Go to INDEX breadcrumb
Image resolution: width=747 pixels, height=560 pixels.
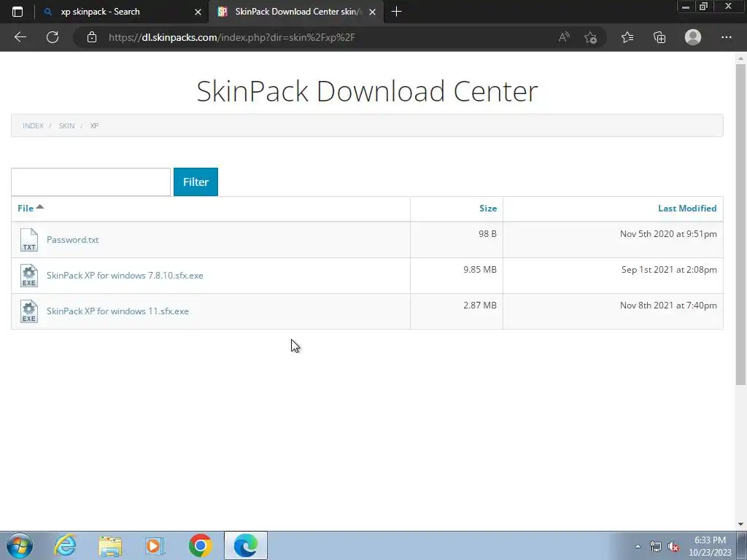tap(33, 125)
